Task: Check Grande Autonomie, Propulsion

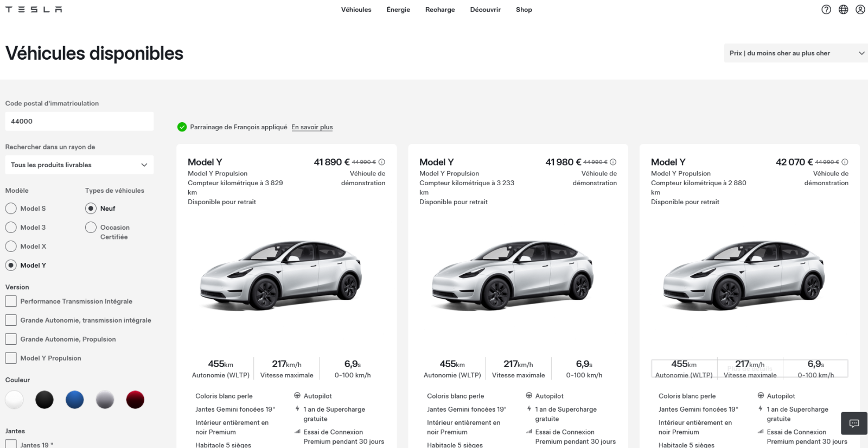Action: [11, 339]
